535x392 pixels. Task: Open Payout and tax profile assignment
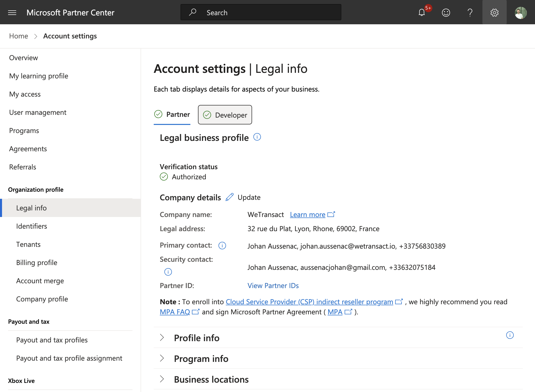click(69, 358)
